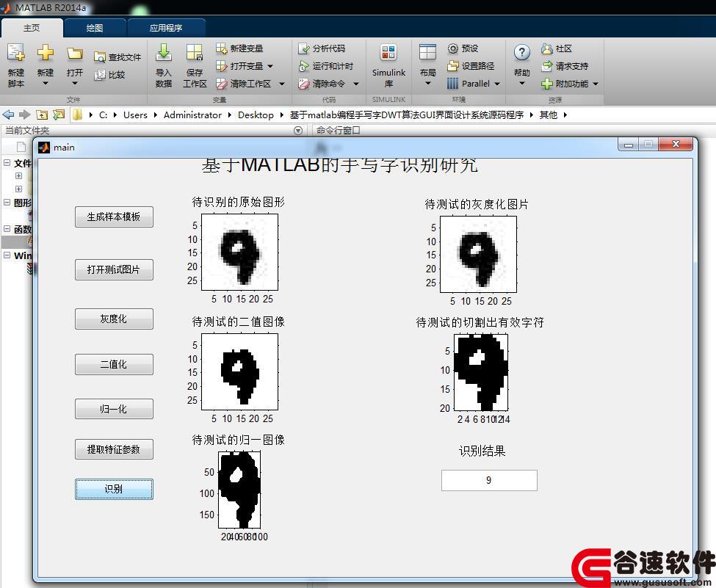The width and height of the screenshot is (716, 588).
Task: Click the 待识别的原始图形 digit image
Action: click(x=239, y=252)
